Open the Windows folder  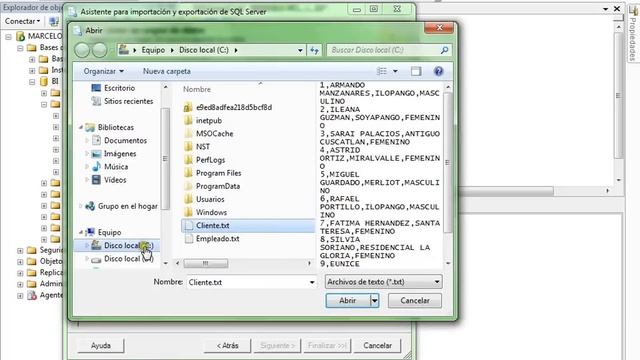click(211, 212)
